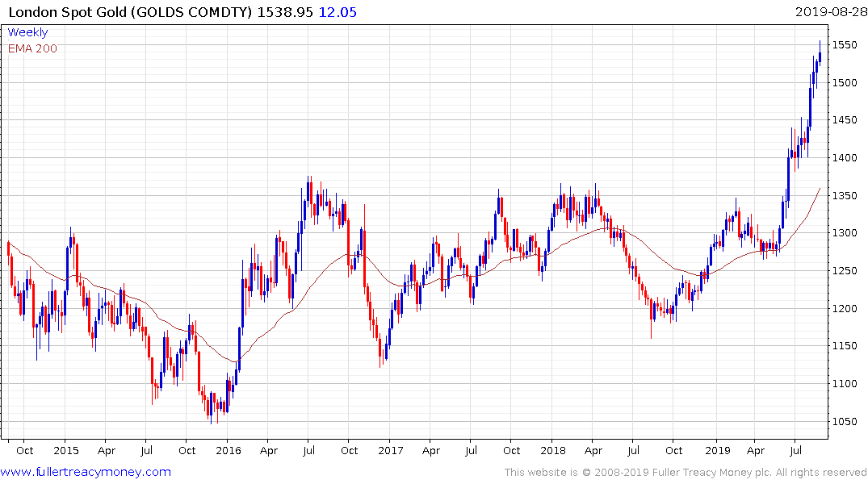Click the London Spot Gold chart title
The image size is (868, 484).
(x=131, y=12)
